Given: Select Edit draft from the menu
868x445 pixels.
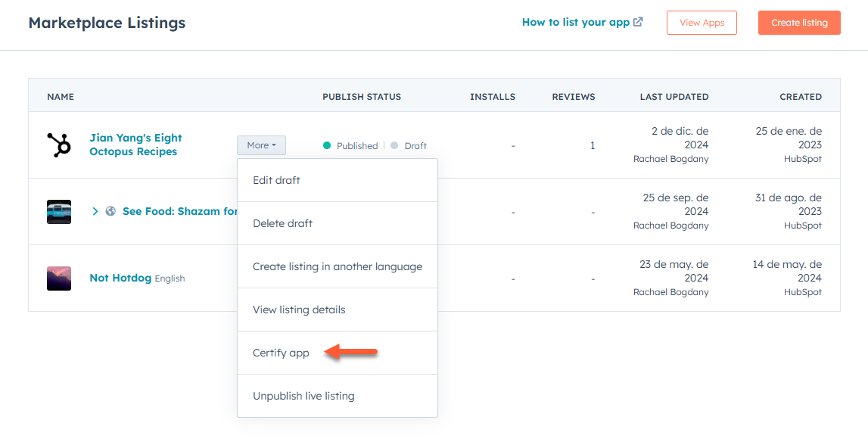Looking at the screenshot, I should [277, 180].
